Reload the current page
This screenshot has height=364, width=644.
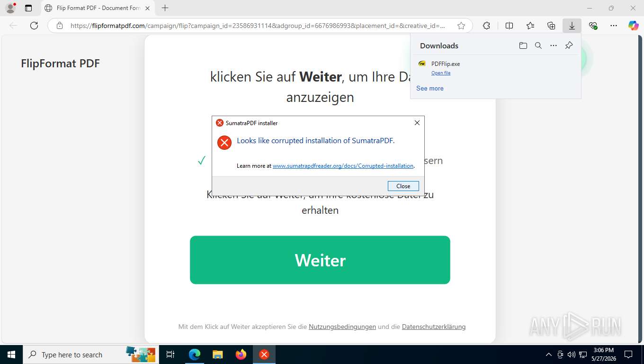coord(34,26)
